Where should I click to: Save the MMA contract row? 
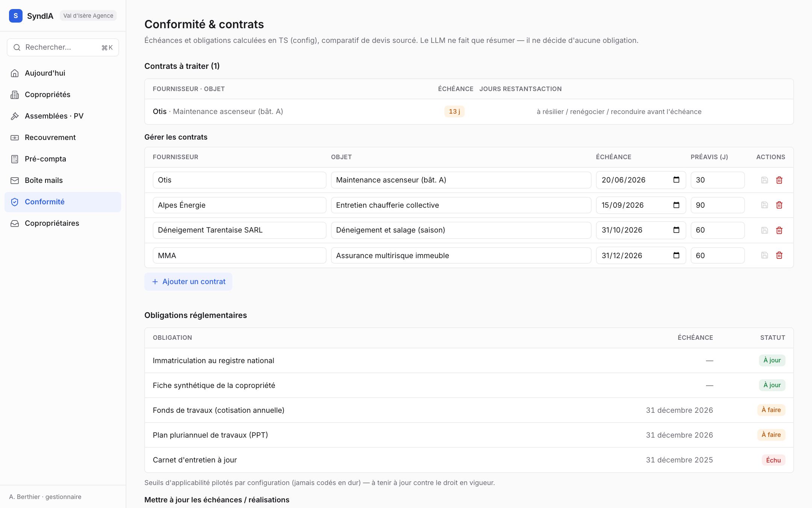click(x=764, y=255)
